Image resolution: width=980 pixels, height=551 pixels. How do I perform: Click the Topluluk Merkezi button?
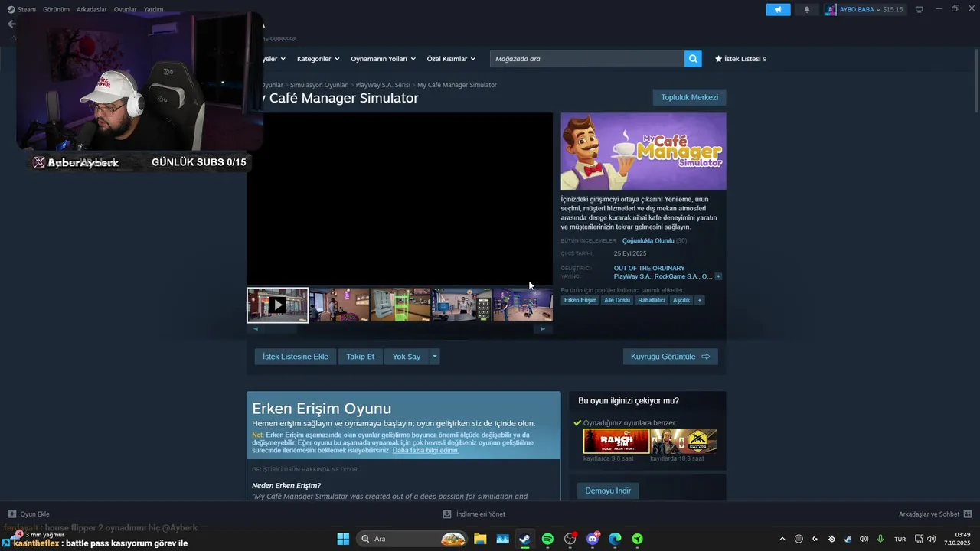(689, 97)
